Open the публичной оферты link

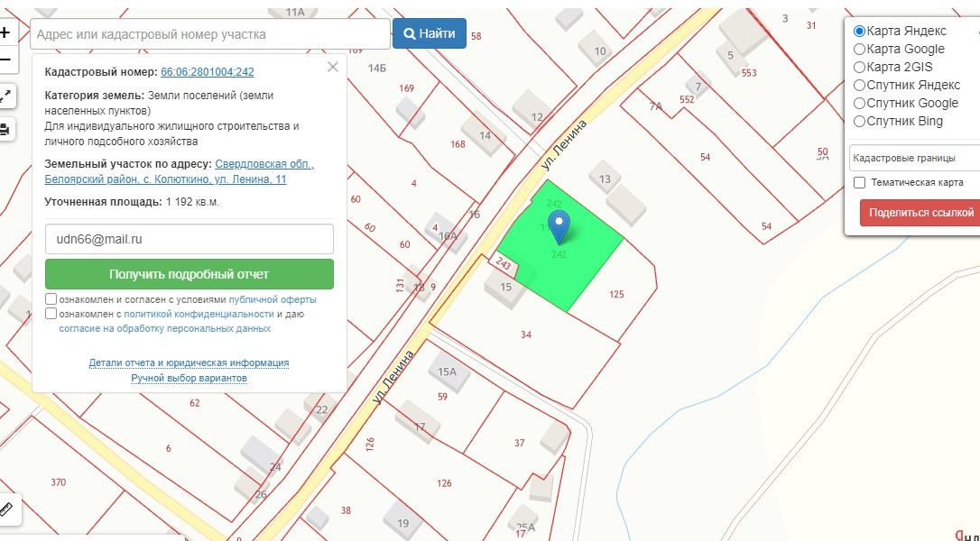point(273,299)
